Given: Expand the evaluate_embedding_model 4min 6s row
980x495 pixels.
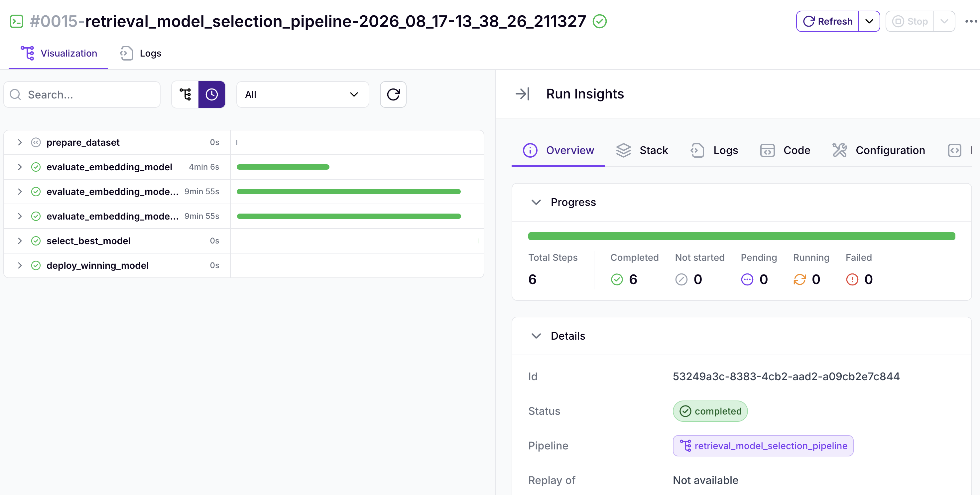Looking at the screenshot, I should pos(20,167).
